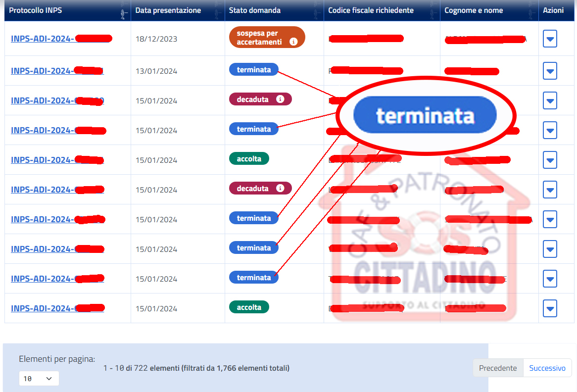Click the last accolta status badge
The width and height of the screenshot is (577, 392).
249,307
